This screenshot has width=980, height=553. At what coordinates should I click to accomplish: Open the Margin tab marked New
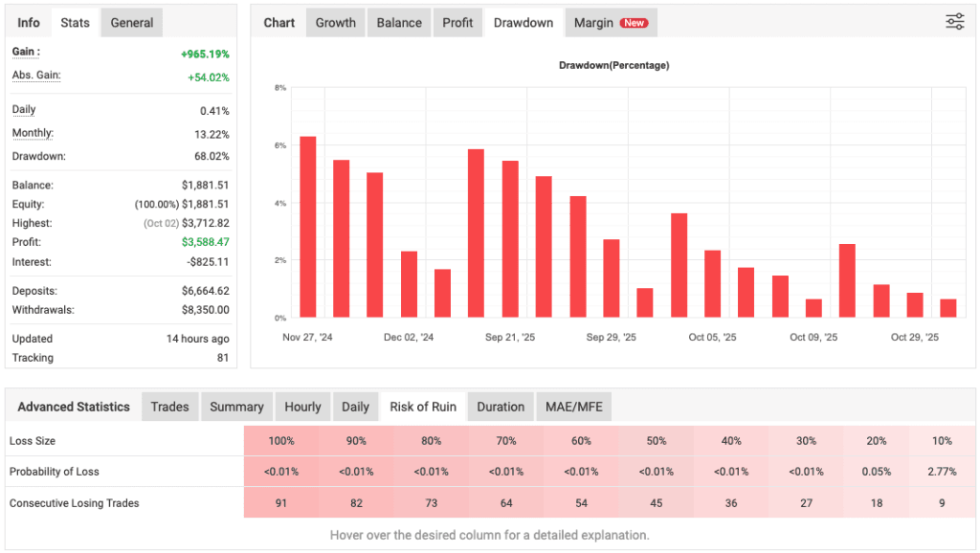611,23
